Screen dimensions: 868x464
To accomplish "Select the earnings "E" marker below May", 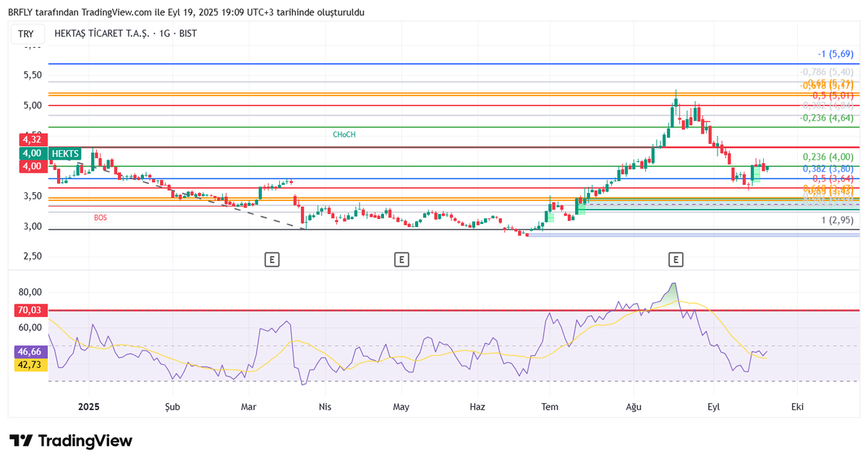I will (401, 259).
